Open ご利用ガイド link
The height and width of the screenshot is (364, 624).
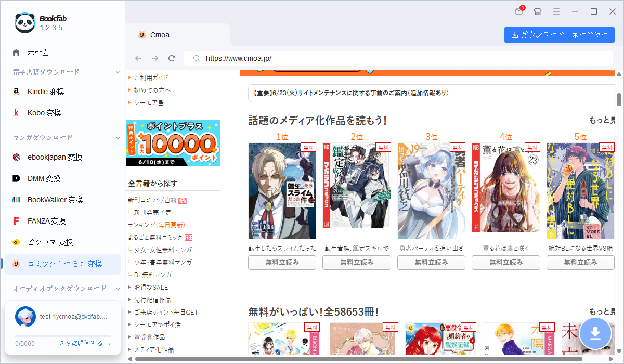[151, 77]
